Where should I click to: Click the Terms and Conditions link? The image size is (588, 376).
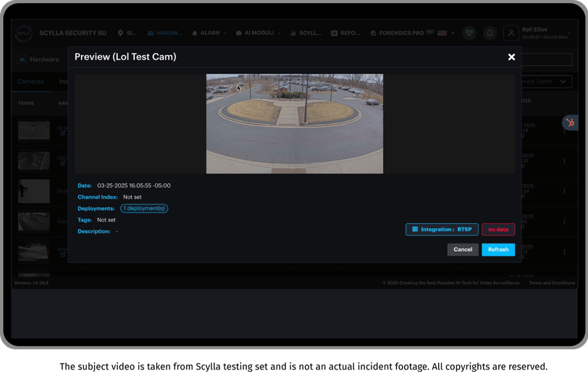point(552,283)
